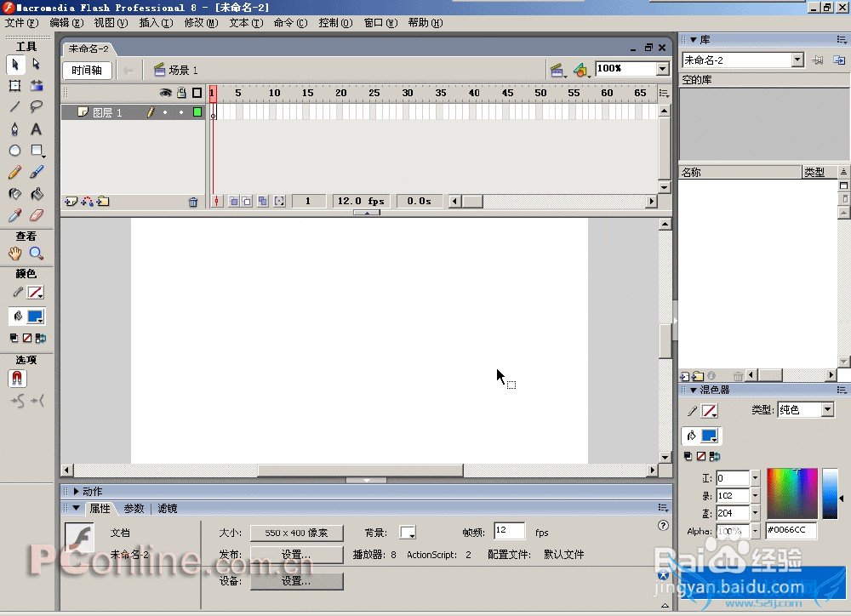The image size is (851, 616).
Task: Choose the Lasso tool
Action: click(x=37, y=107)
